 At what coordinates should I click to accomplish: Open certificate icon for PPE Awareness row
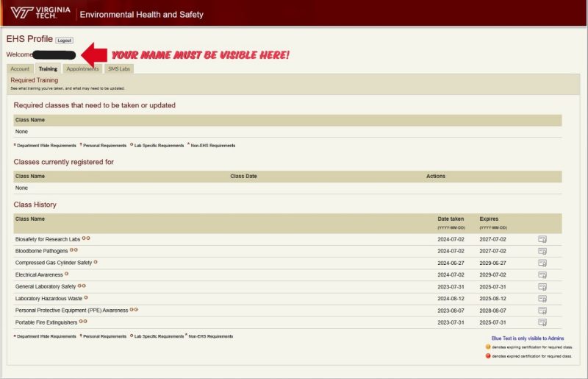tap(542, 311)
